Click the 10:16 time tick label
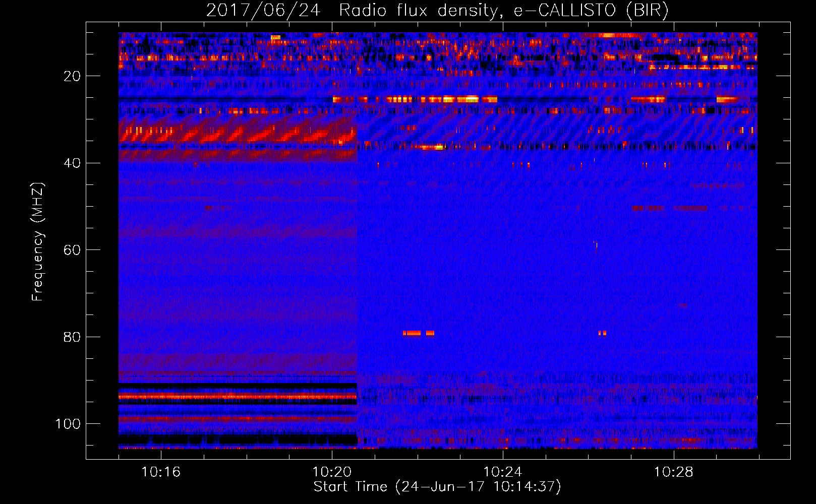Image resolution: width=816 pixels, height=504 pixels. (x=161, y=472)
